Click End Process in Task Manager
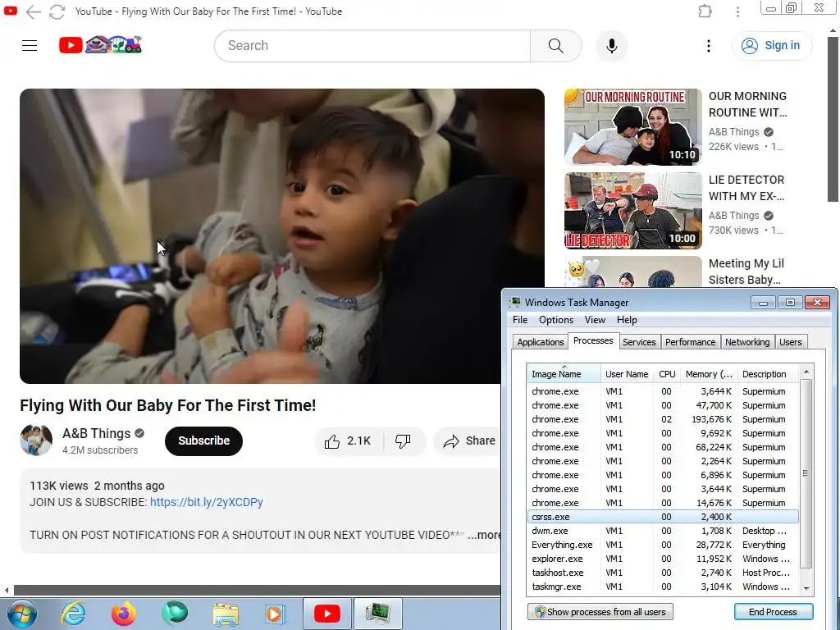This screenshot has width=840, height=630. [773, 612]
